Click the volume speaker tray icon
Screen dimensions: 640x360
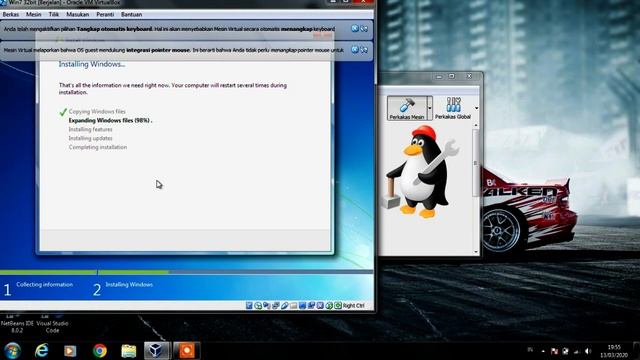588,351
